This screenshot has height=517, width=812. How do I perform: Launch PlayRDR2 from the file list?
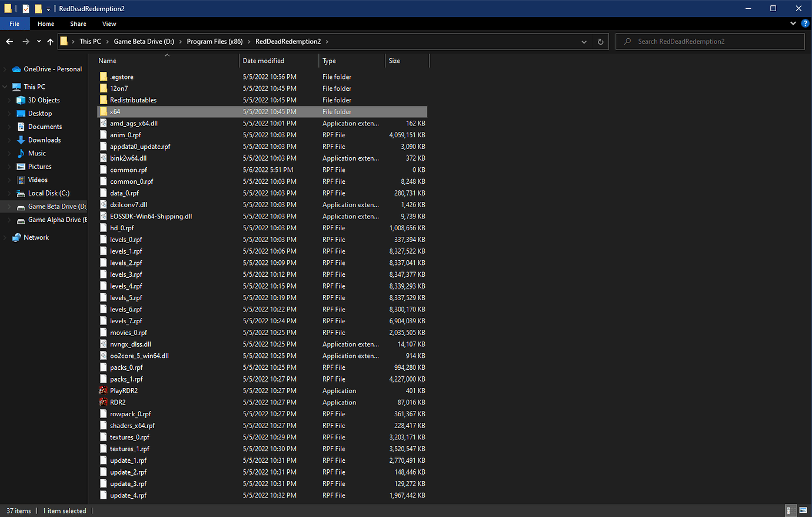(x=124, y=390)
